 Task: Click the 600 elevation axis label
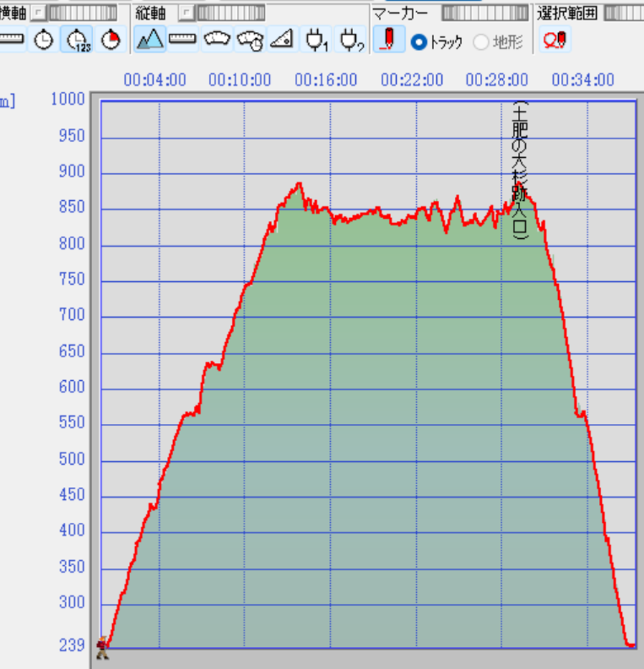click(x=71, y=386)
